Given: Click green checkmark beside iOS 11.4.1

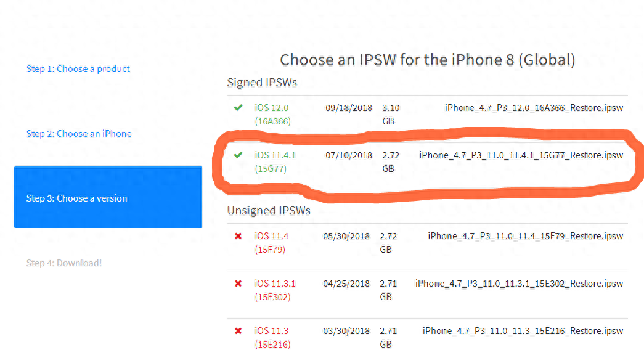Looking at the screenshot, I should pos(238,155).
